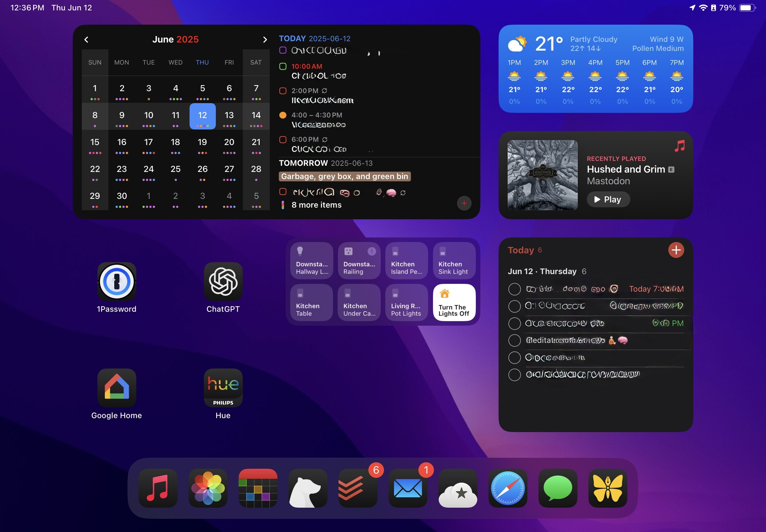Open Todoist with badge 6 in dock
Screen dimensions: 766x532
pyautogui.click(x=358, y=488)
